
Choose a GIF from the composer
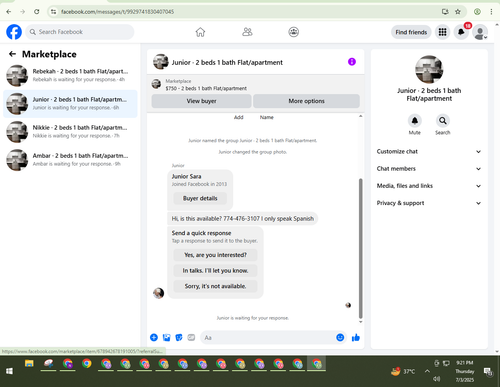tap(191, 337)
